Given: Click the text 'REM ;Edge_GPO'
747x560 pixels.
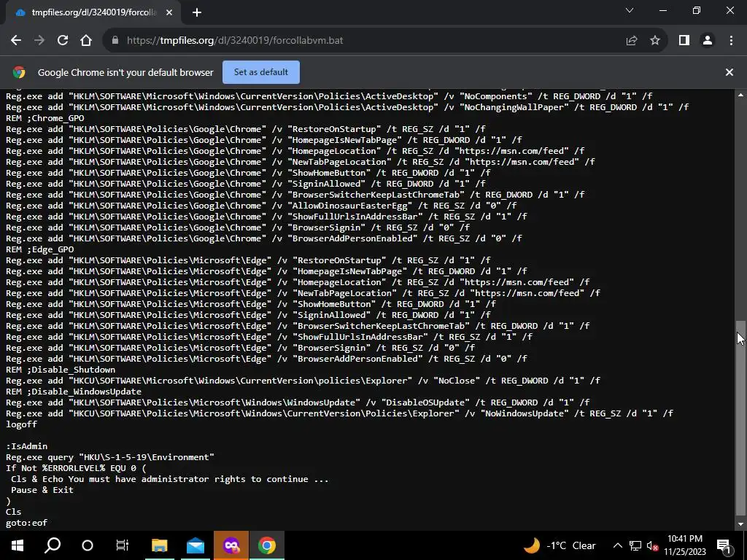Looking at the screenshot, I should pos(40,249).
